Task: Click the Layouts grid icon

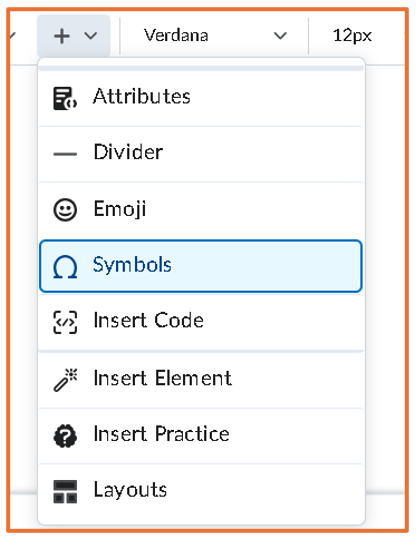Action: click(x=65, y=492)
